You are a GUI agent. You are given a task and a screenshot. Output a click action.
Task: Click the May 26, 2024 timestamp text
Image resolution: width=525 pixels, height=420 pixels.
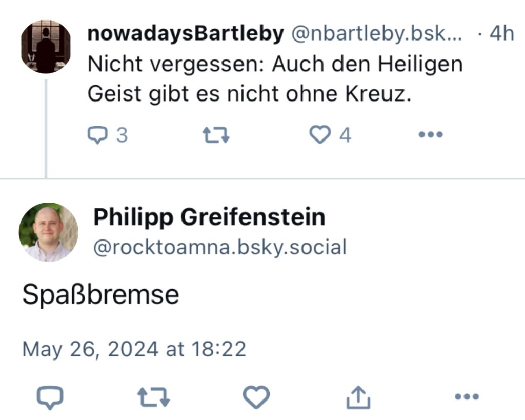(x=134, y=349)
